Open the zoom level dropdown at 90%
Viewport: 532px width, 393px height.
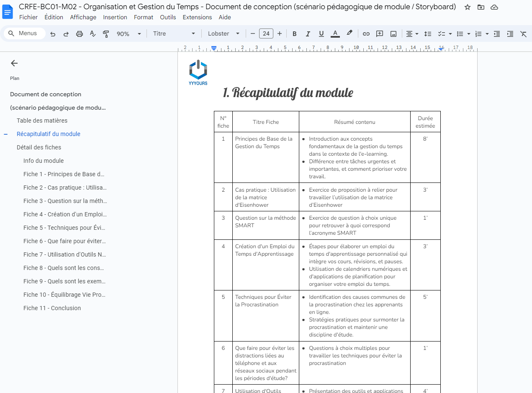(x=129, y=34)
